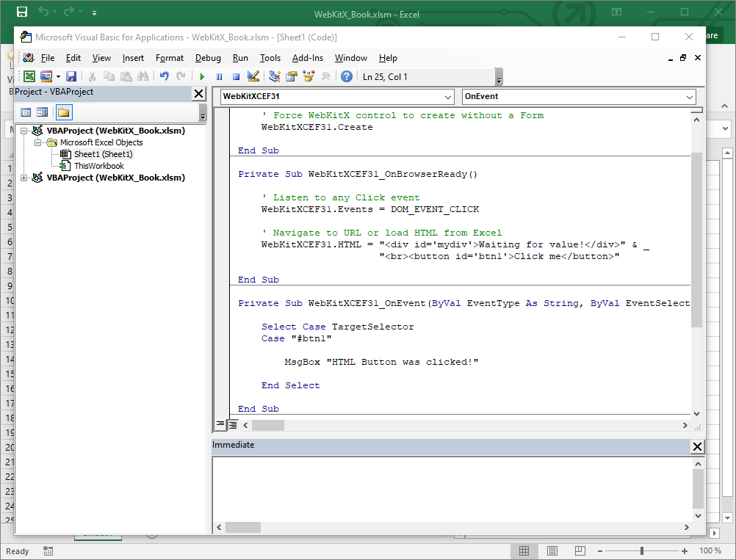Switch to Procedure View button
Image resolution: width=736 pixels, height=560 pixels.
click(x=220, y=424)
